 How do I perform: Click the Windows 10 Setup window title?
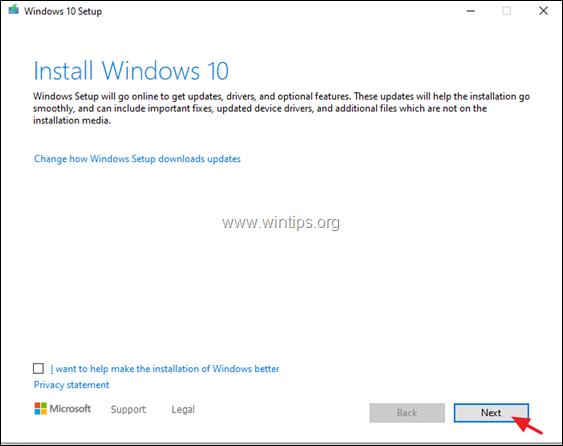click(x=63, y=11)
